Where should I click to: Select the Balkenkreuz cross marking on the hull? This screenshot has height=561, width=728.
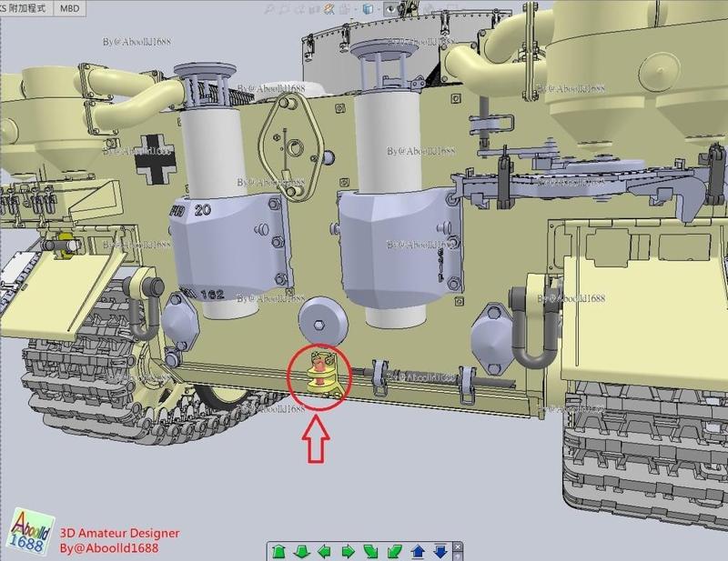click(155, 158)
